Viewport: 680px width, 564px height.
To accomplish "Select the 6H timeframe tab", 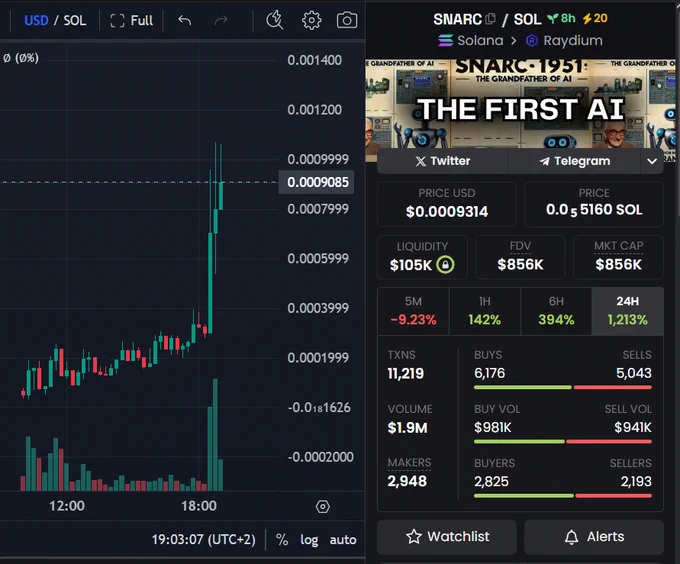I will pyautogui.click(x=556, y=311).
